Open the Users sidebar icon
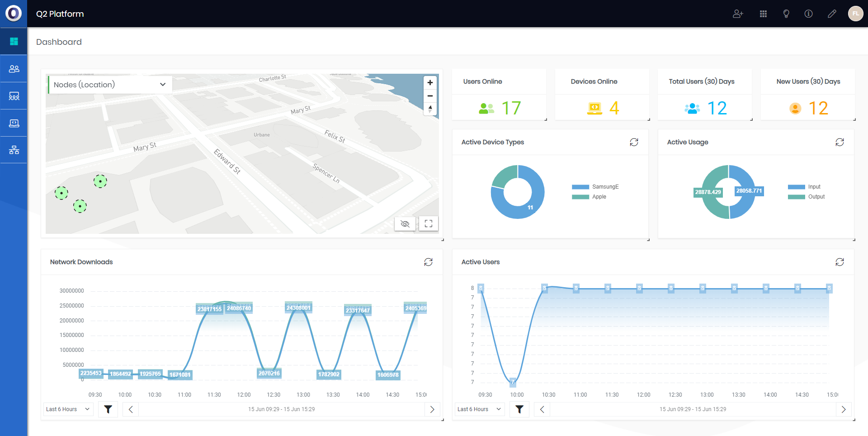 coord(14,69)
